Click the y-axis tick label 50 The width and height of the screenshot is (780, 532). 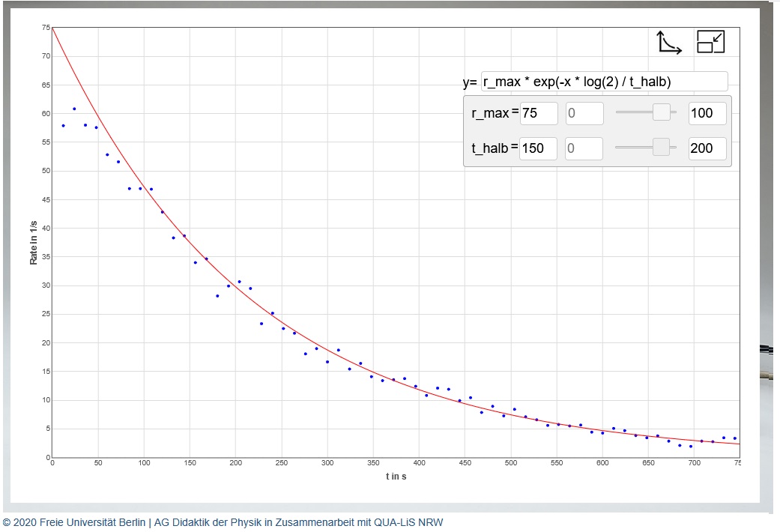pyautogui.click(x=46, y=171)
